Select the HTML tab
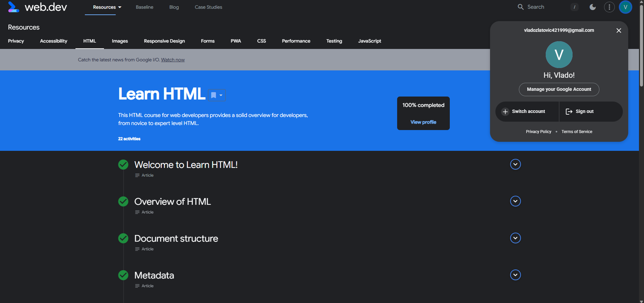Viewport: 644px width, 303px height. [x=90, y=41]
